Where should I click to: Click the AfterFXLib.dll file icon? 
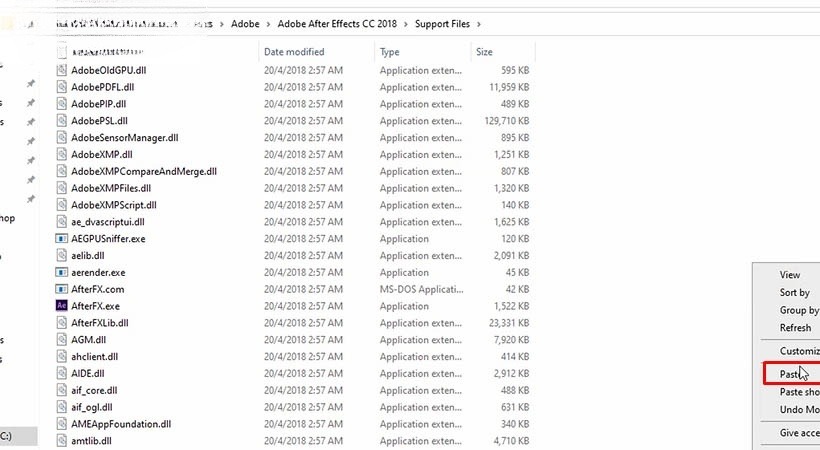(x=62, y=323)
